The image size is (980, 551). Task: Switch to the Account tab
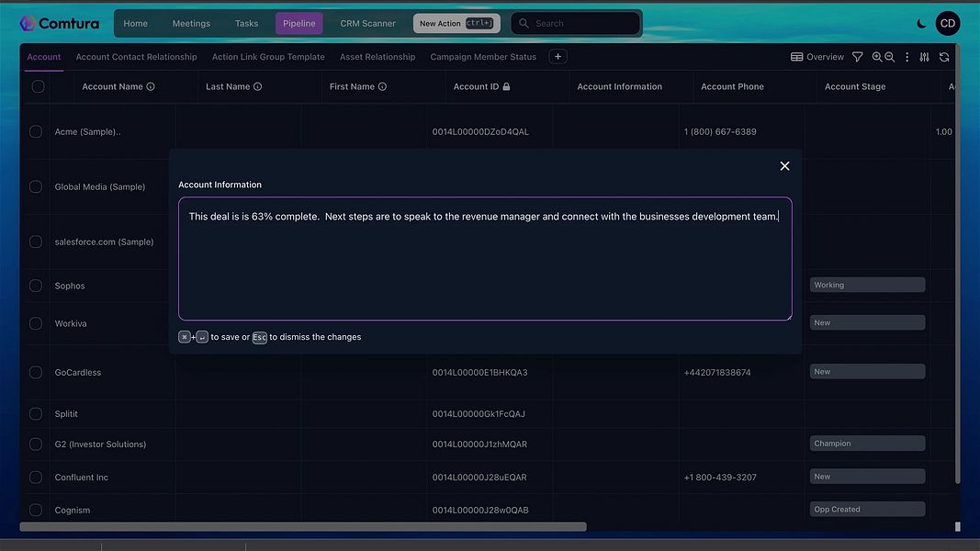tap(44, 57)
